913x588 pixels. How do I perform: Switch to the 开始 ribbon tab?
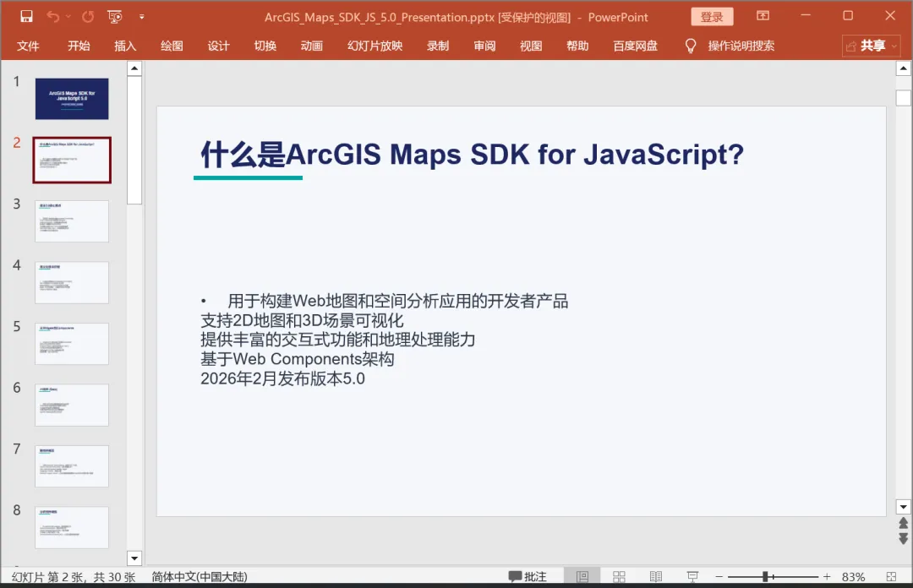tap(79, 46)
